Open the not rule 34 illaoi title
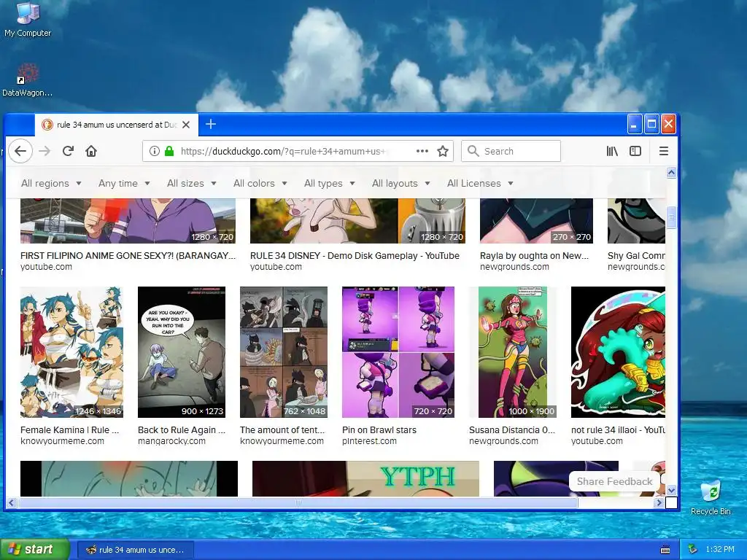Screen dimensions: 747x560 coord(618,430)
